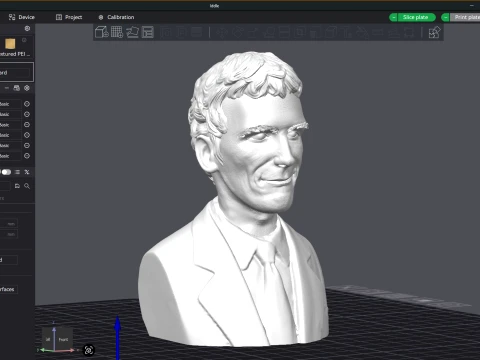Click the small icon beside plate swatch

(24, 40)
